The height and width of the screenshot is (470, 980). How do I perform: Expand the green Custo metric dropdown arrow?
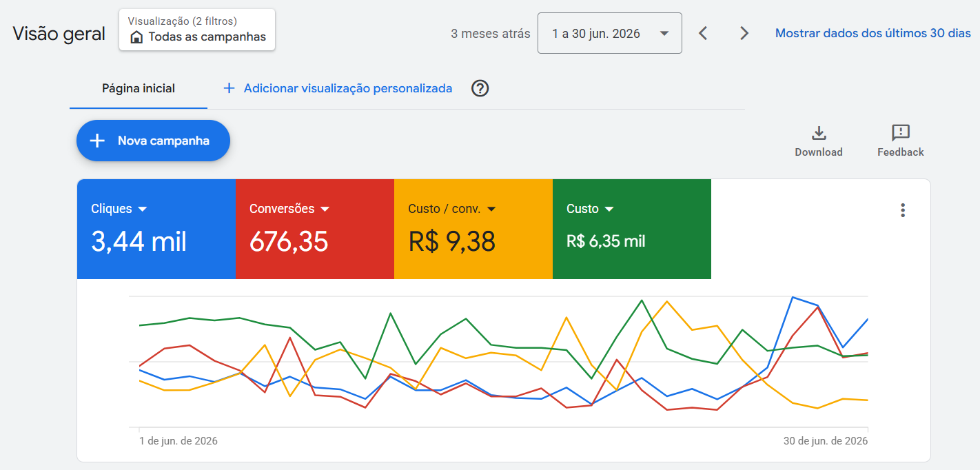click(609, 209)
